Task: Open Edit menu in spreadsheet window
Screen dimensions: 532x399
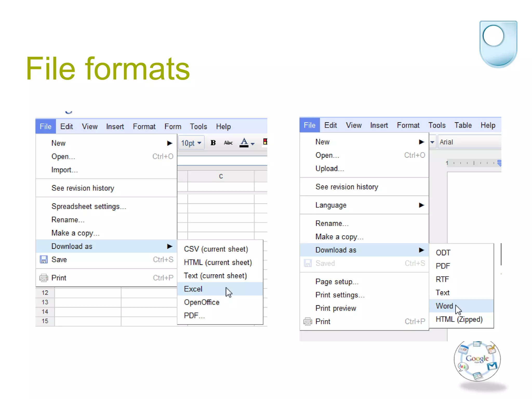Action: (x=66, y=127)
